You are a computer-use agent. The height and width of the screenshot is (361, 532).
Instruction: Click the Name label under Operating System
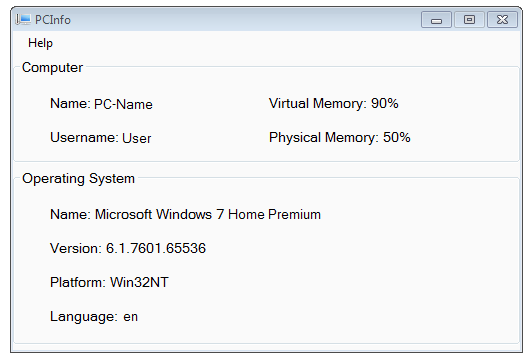point(70,214)
